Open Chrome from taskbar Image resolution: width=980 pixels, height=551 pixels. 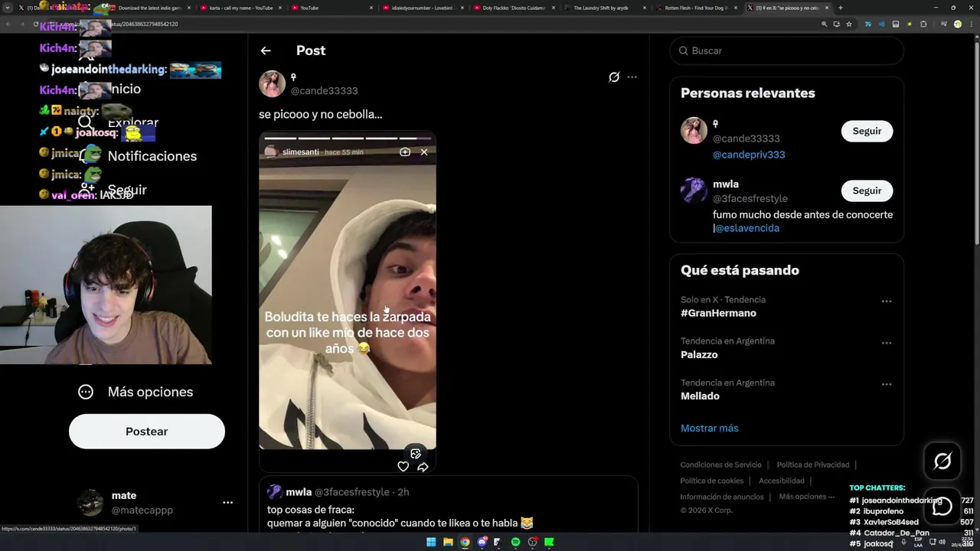pyautogui.click(x=465, y=542)
